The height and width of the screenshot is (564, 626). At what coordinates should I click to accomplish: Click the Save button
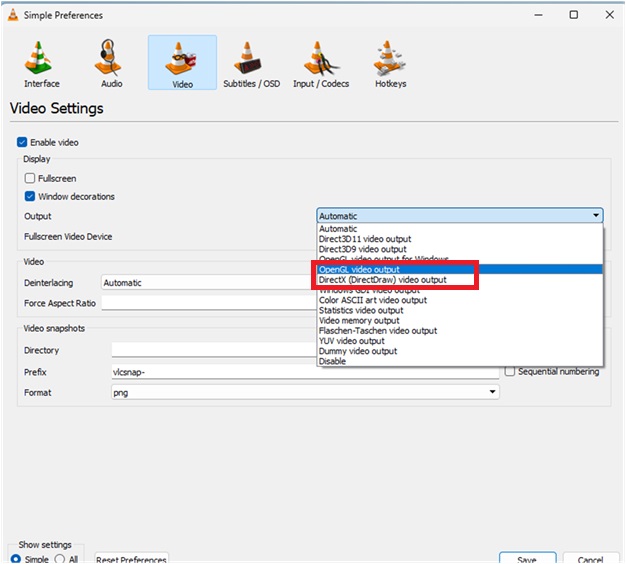click(527, 558)
